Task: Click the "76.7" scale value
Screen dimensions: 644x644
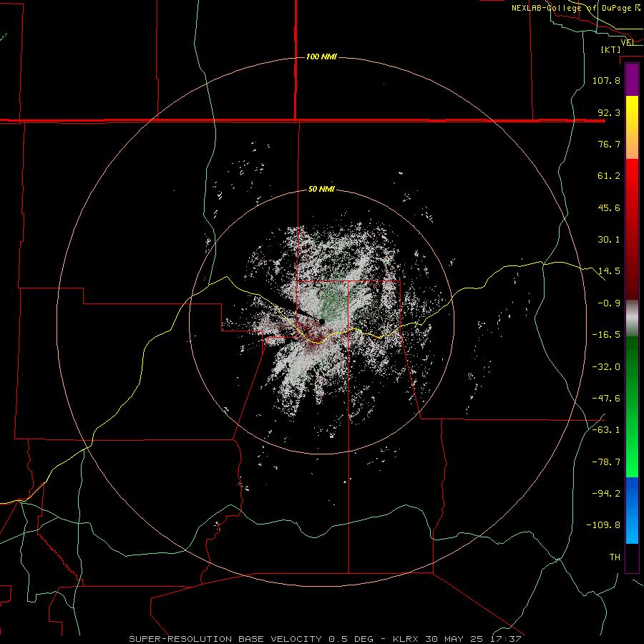Action: click(x=609, y=144)
